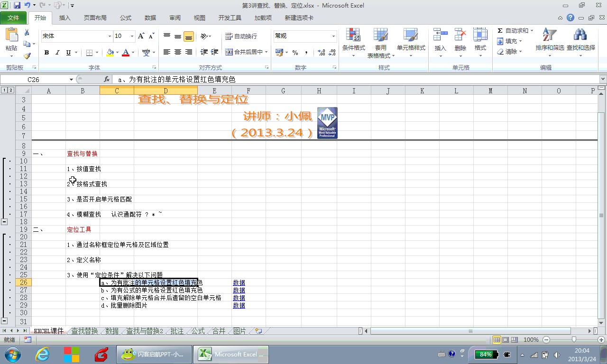Click the zoom slider handle

tap(574, 340)
